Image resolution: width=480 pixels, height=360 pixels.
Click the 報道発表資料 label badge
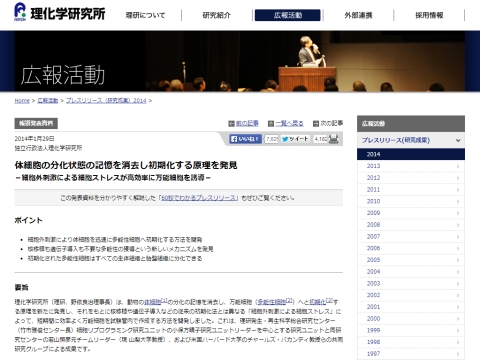point(36,123)
